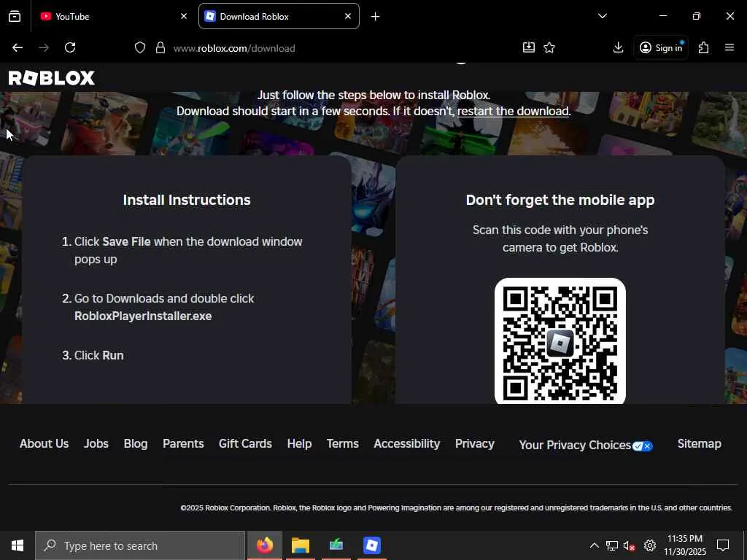The width and height of the screenshot is (747, 560).
Task: Open the Sitemap footer link
Action: (700, 444)
